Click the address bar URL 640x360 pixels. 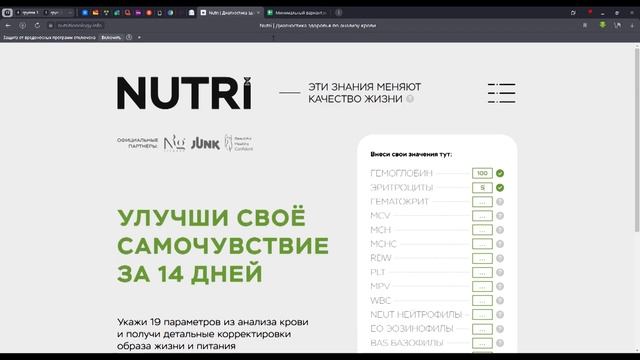[x=80, y=25]
